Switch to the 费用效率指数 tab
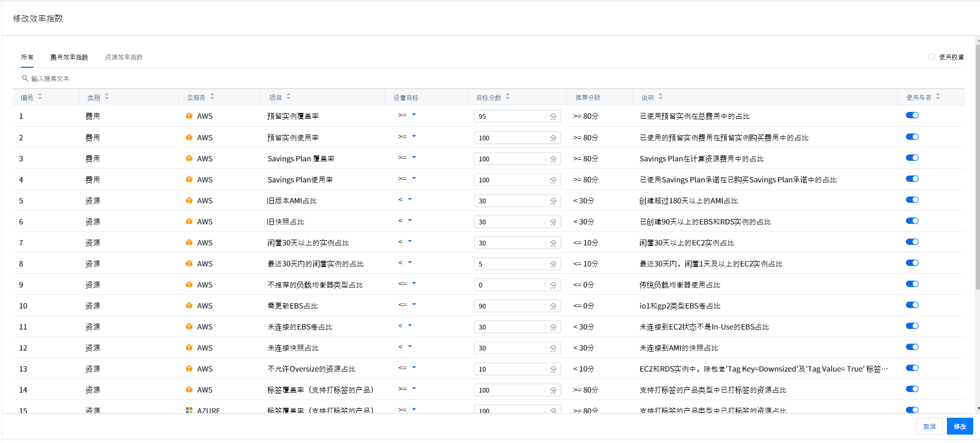The width and height of the screenshot is (980, 443). pos(69,57)
